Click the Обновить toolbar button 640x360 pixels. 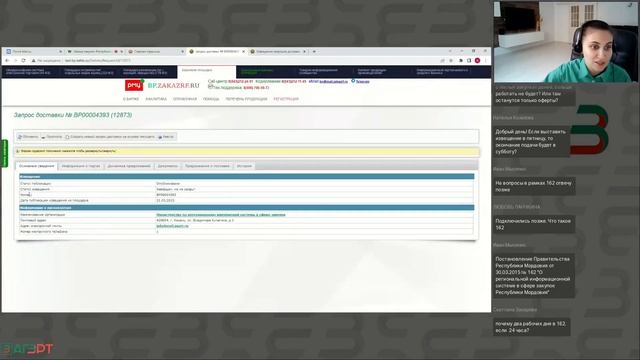28,137
